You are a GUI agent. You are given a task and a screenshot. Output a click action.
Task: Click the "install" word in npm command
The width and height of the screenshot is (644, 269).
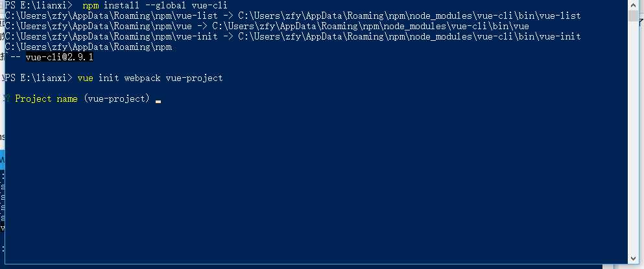point(121,5)
